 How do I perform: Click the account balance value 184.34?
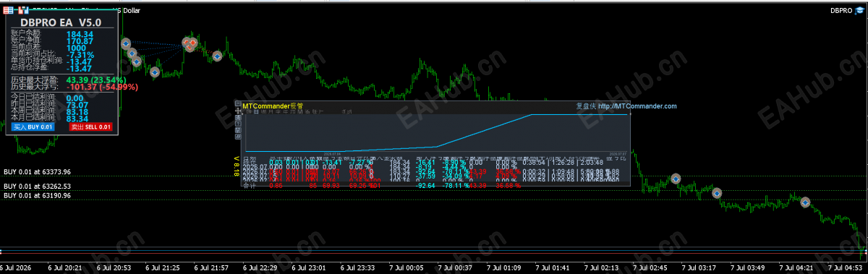(80, 34)
